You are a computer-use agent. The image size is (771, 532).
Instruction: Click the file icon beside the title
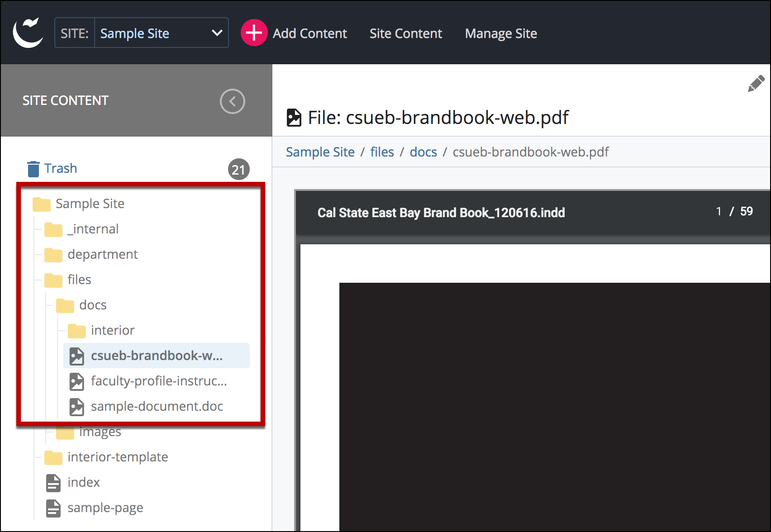click(294, 118)
